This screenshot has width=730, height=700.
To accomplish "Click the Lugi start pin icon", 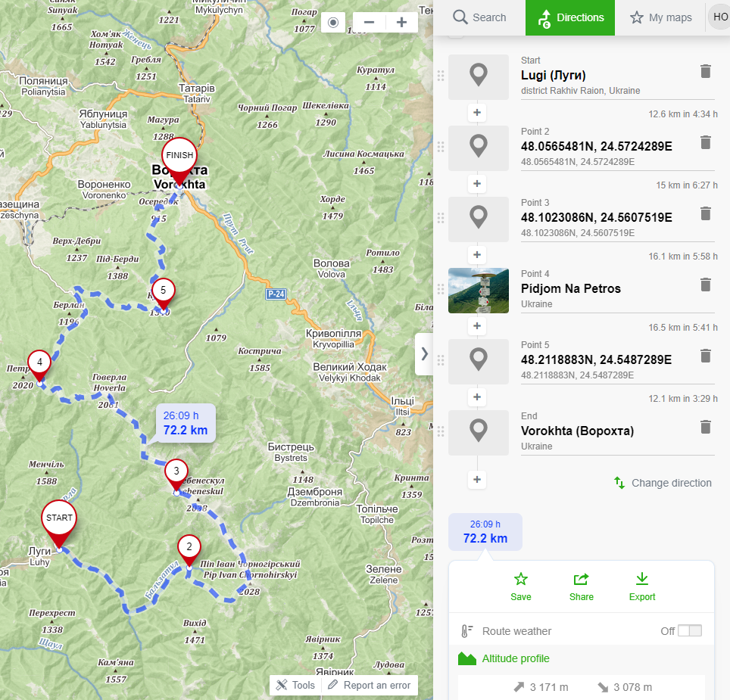I will [x=479, y=76].
